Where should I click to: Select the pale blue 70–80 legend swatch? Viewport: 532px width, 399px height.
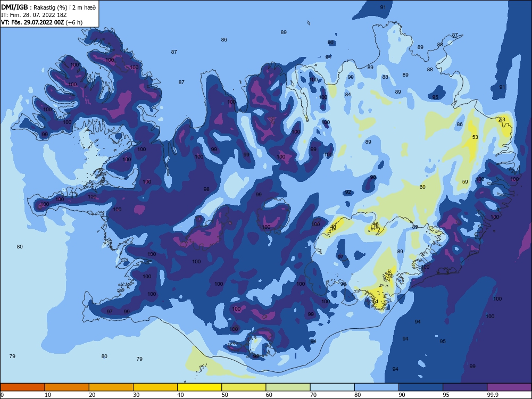point(332,387)
